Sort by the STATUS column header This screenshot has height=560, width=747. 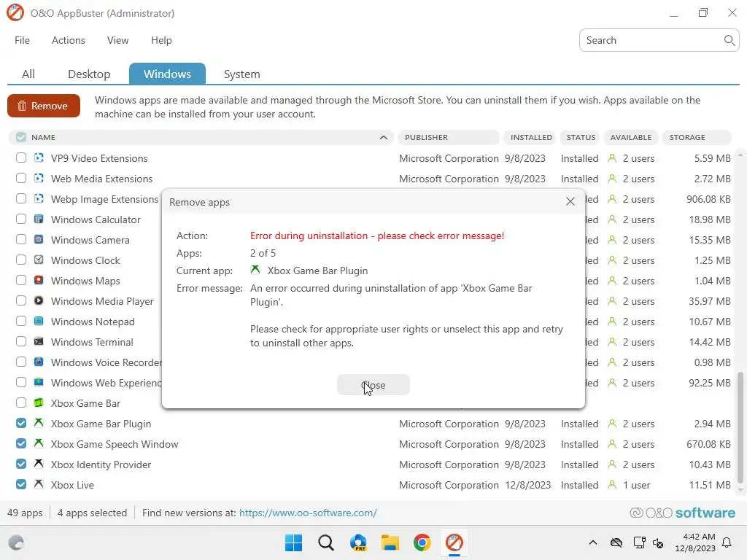tap(581, 137)
